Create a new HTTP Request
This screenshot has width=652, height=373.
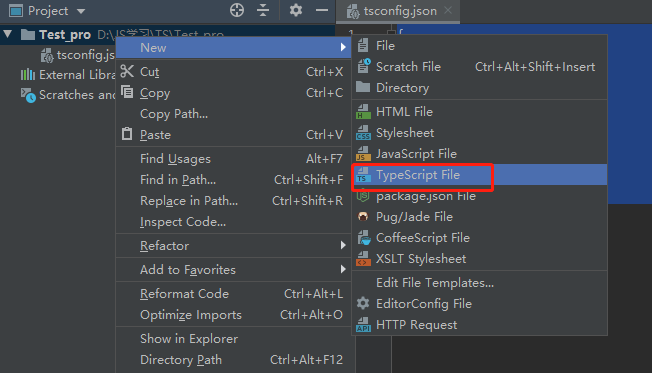coord(479,325)
